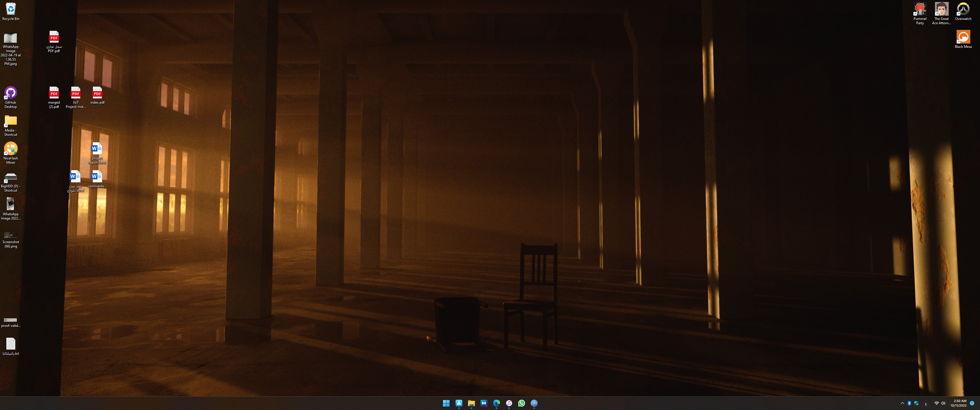Open qBittorrent from the taskbar
The image size is (980, 410).
tap(534, 403)
